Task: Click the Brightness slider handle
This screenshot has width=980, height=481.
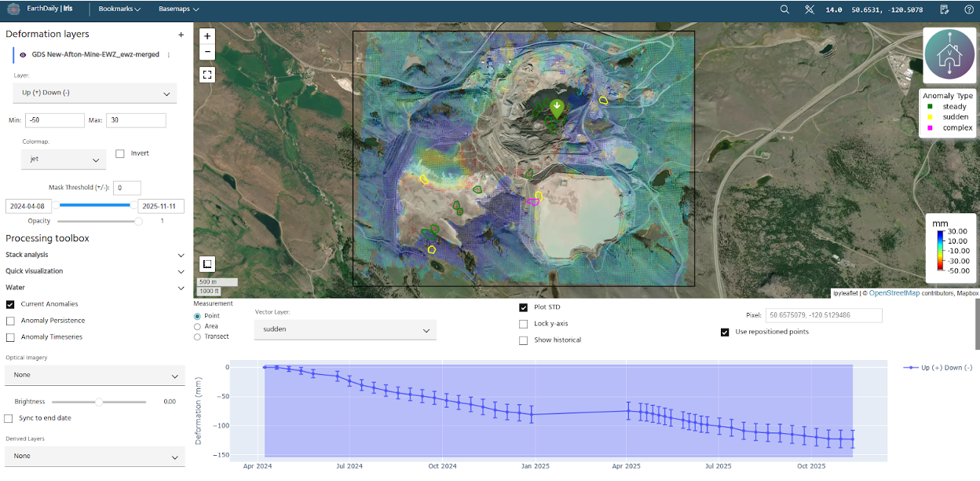Action: 99,402
